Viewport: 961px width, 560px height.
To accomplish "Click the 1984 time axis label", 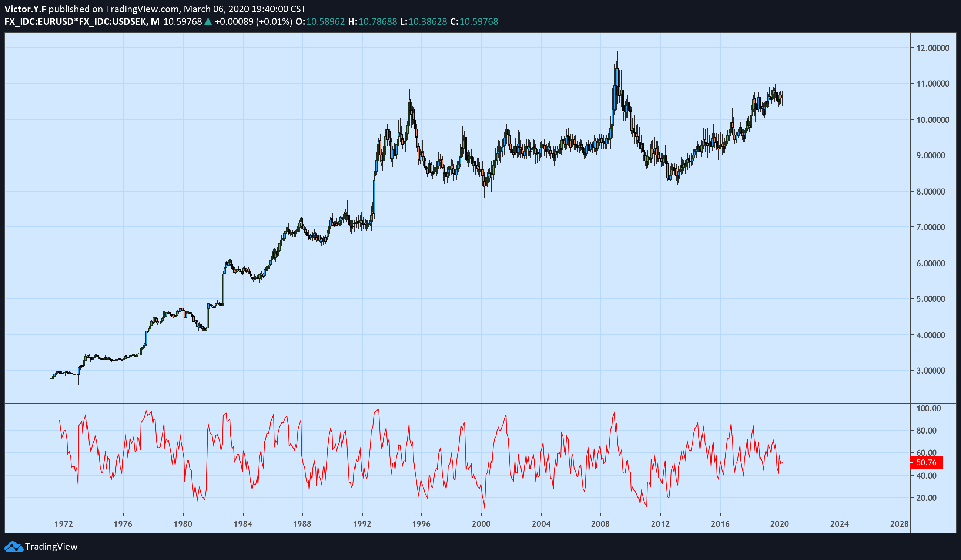I will click(x=243, y=524).
